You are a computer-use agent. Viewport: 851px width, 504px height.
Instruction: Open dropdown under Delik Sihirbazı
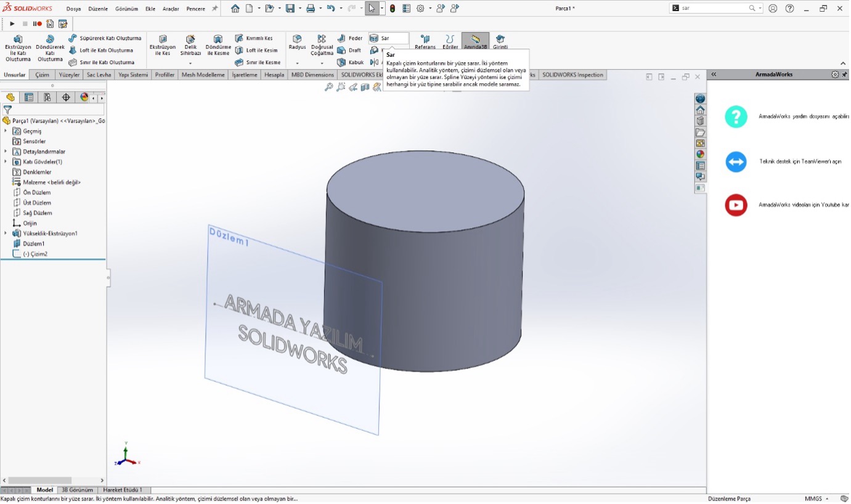pyautogui.click(x=190, y=63)
